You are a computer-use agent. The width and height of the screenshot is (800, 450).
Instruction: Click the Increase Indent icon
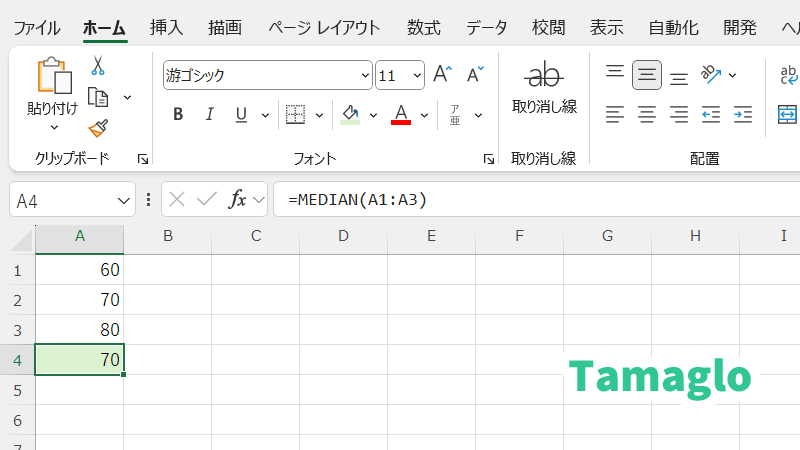[x=742, y=114]
